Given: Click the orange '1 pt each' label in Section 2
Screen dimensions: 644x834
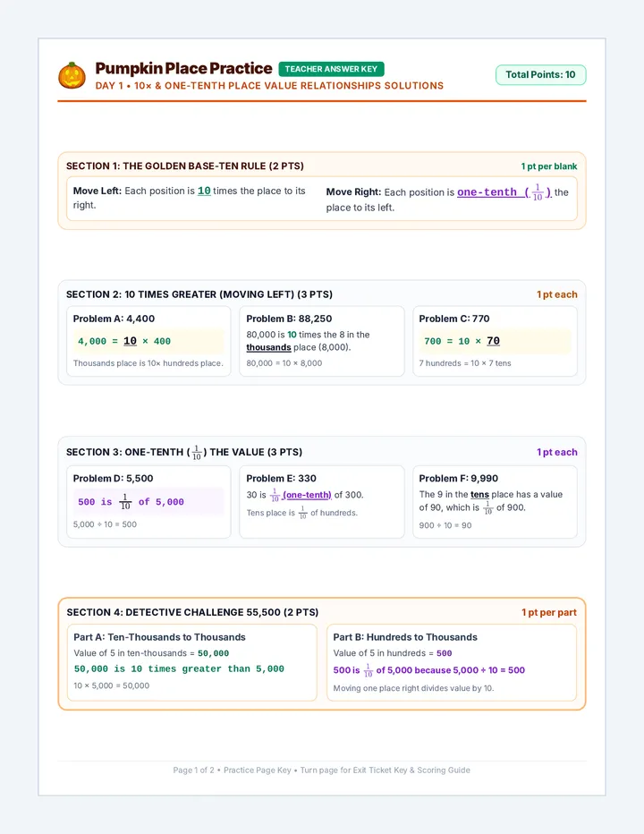Looking at the screenshot, I should click(556, 294).
